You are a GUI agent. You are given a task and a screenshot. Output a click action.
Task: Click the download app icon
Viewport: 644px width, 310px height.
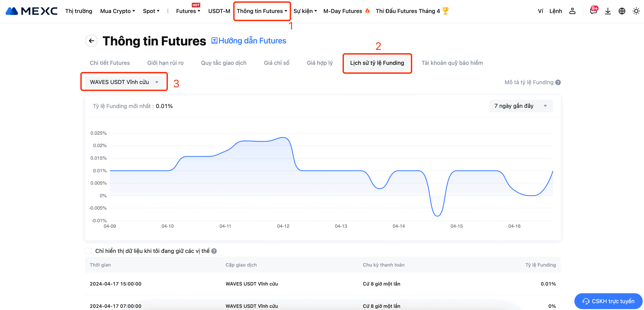point(608,11)
